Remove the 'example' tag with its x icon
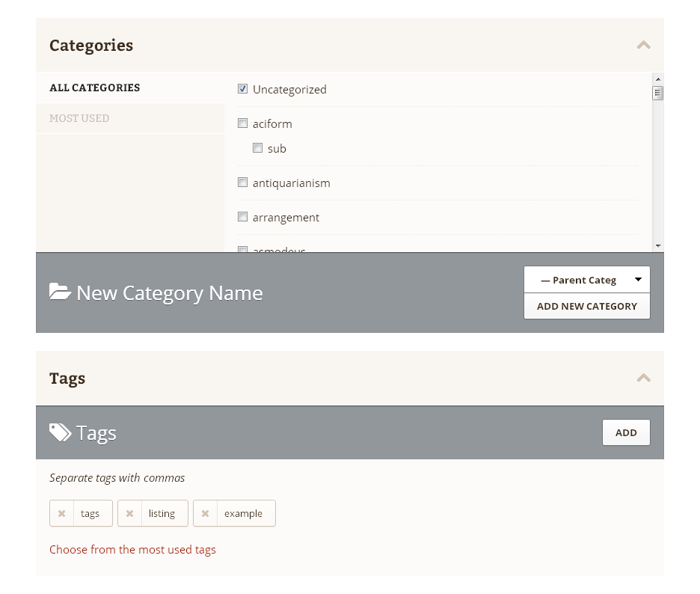Image resolution: width=700 pixels, height=594 pixels. tap(205, 514)
